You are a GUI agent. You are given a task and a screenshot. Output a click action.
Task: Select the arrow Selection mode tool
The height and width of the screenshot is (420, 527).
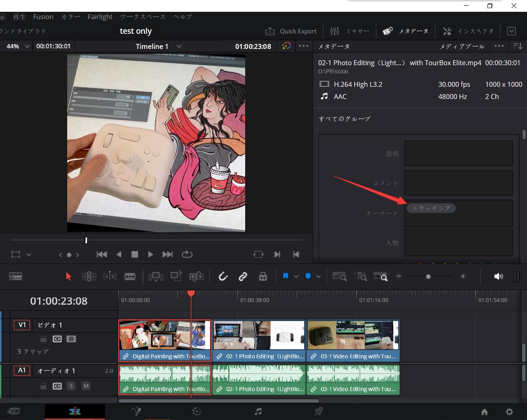pyautogui.click(x=68, y=277)
